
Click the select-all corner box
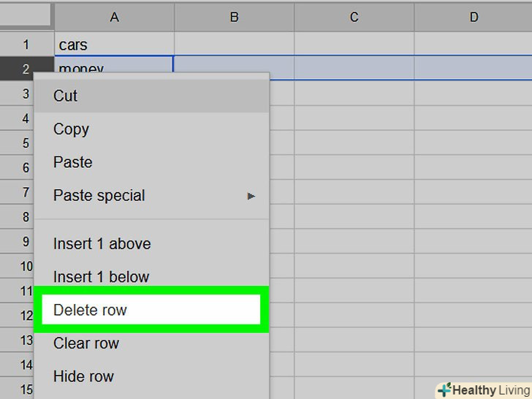26,15
